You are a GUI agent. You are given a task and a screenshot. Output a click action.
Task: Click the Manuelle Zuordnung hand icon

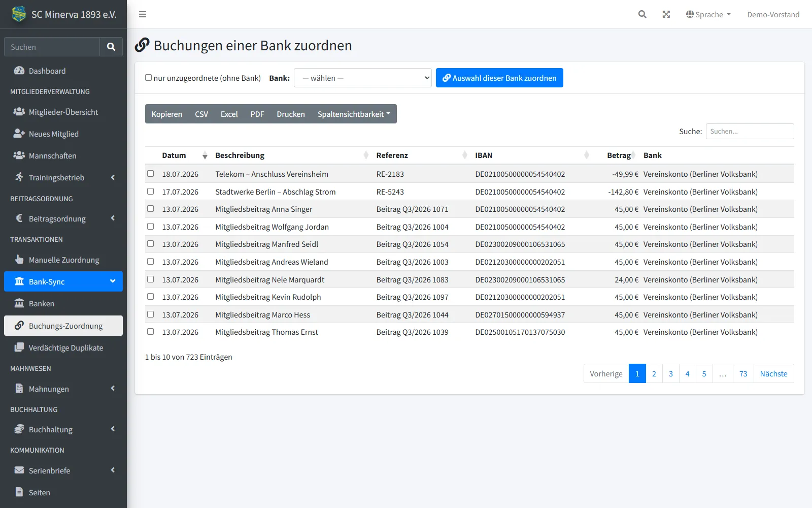tap(19, 260)
